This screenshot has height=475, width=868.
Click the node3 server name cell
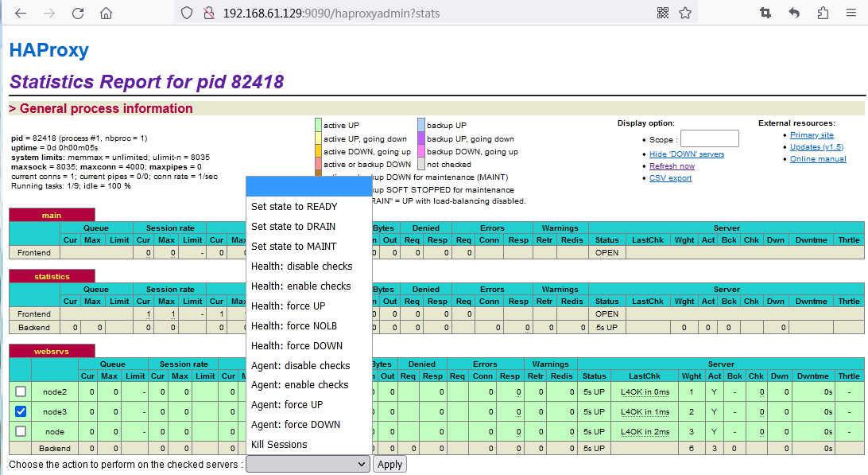click(55, 412)
